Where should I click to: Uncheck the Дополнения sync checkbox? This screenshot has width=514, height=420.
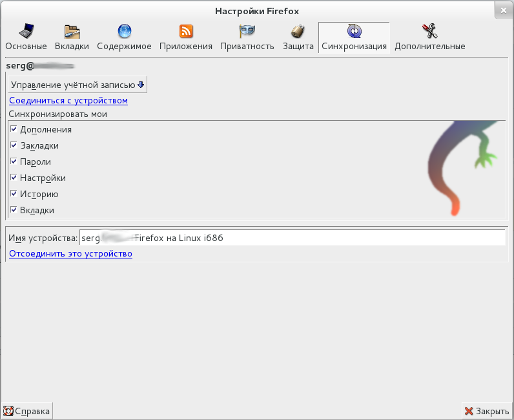[x=14, y=129]
